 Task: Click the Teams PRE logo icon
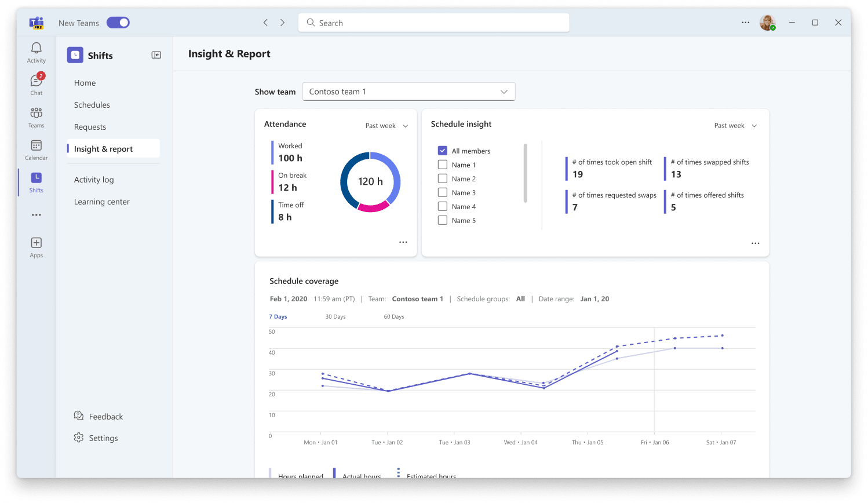[x=37, y=23]
